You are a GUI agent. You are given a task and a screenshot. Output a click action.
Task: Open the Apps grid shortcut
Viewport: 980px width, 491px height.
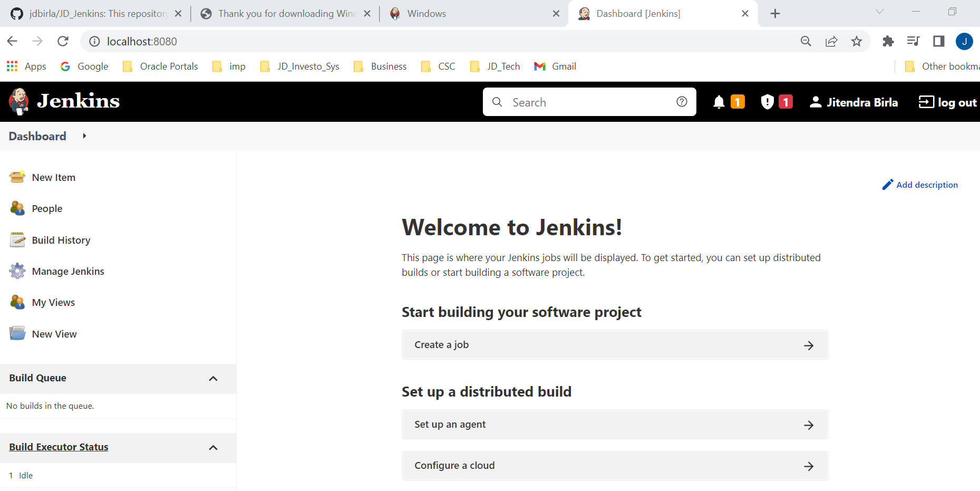pos(26,66)
